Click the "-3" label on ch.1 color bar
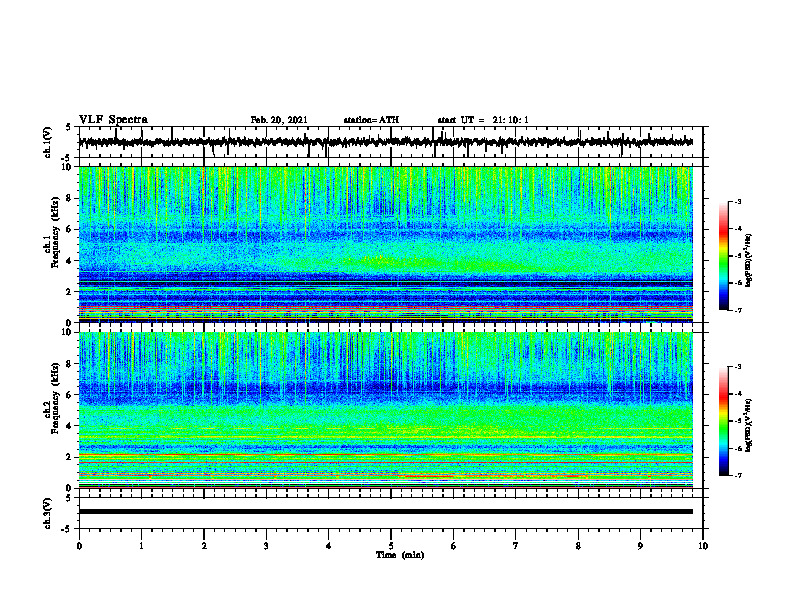The image size is (792, 612). coord(737,201)
